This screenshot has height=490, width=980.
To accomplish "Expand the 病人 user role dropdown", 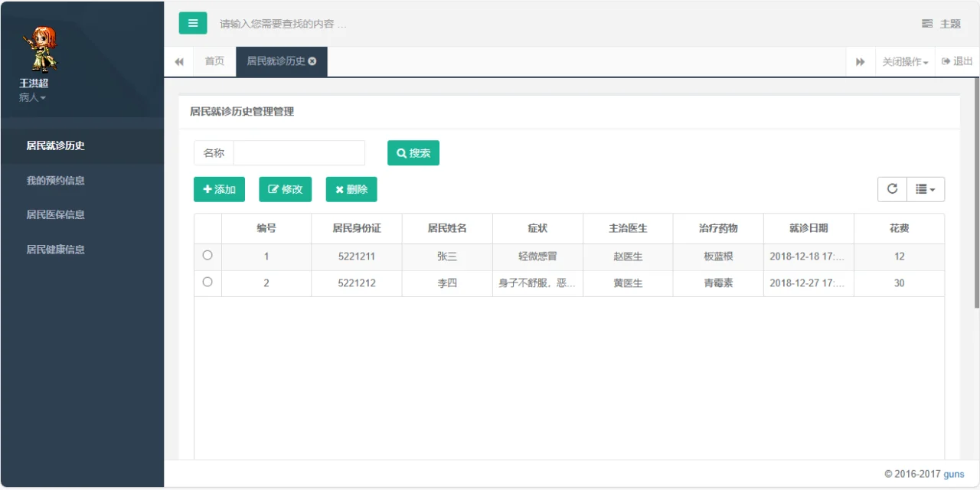I will [x=32, y=98].
